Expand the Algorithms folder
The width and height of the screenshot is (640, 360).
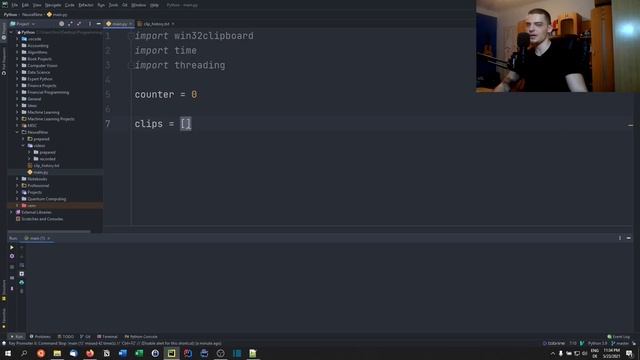[x=17, y=52]
